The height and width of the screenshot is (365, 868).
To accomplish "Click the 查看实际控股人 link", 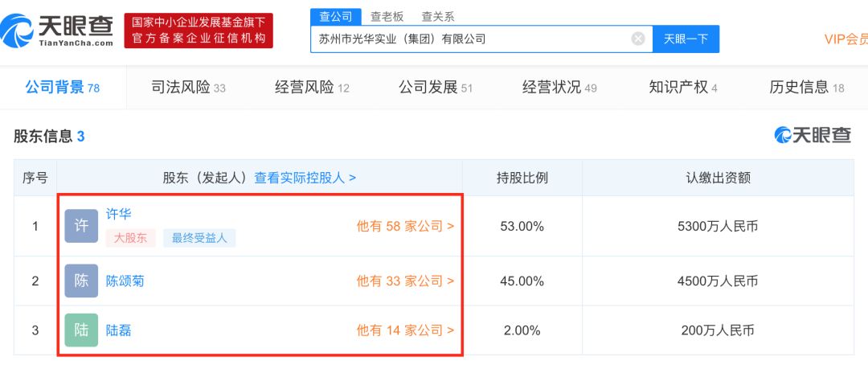I will [305, 178].
